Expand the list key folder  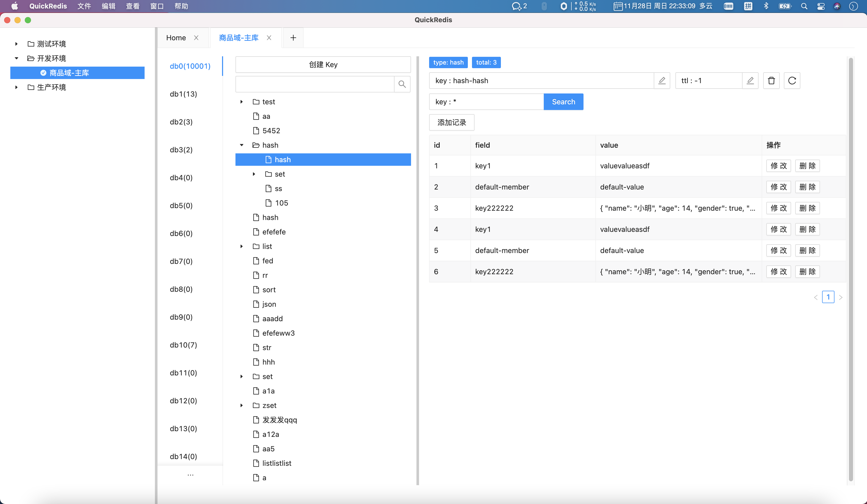(241, 246)
